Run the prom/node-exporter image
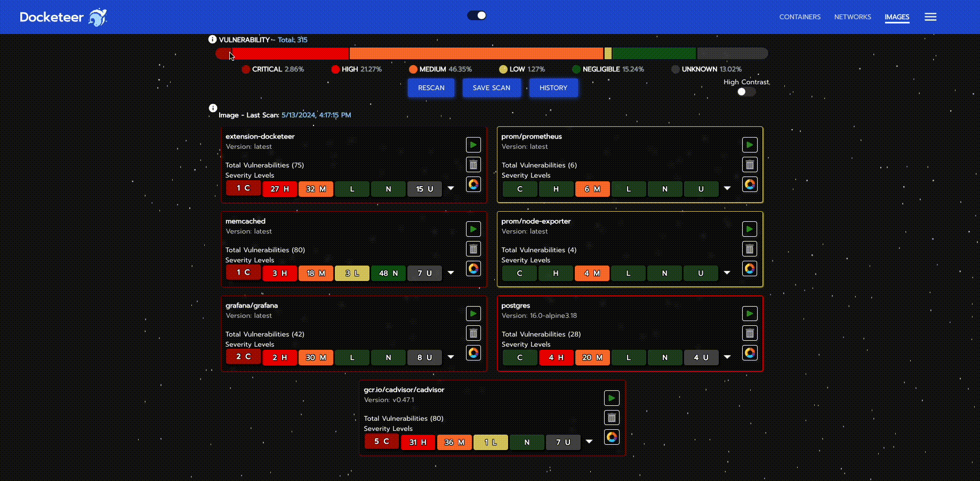The height and width of the screenshot is (481, 980). coord(750,229)
